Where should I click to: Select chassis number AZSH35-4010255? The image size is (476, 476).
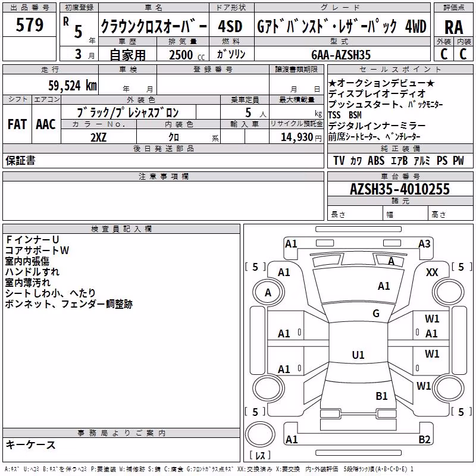point(400,189)
